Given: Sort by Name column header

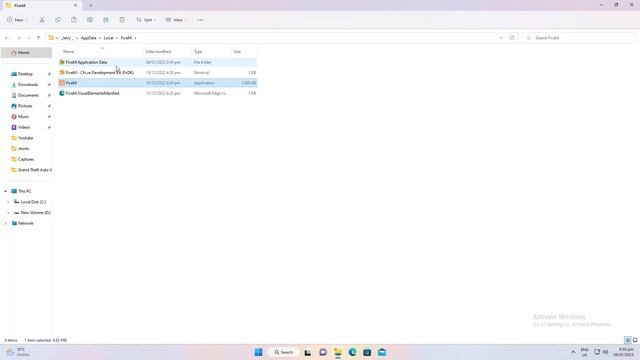Looking at the screenshot, I should [x=101, y=51].
